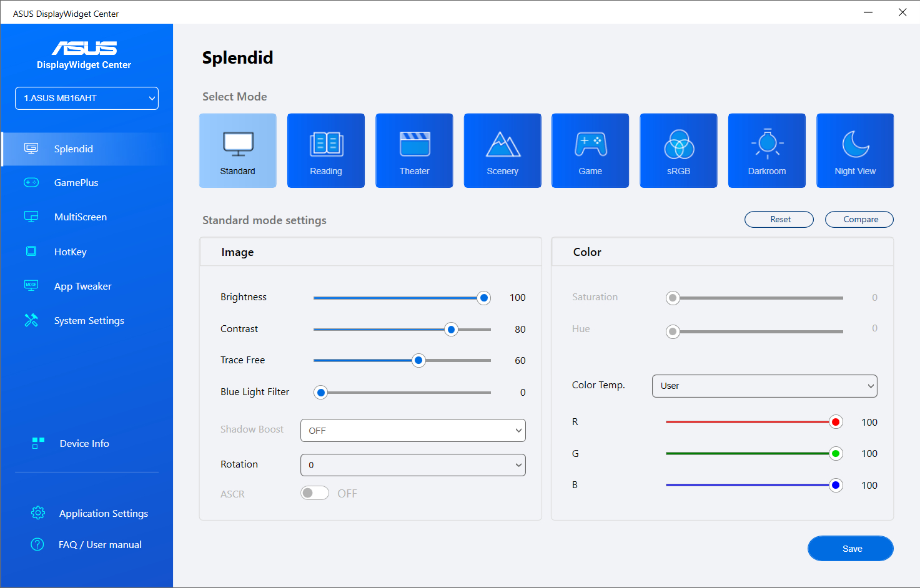Open Device Info page
This screenshot has height=588, width=920.
[84, 443]
